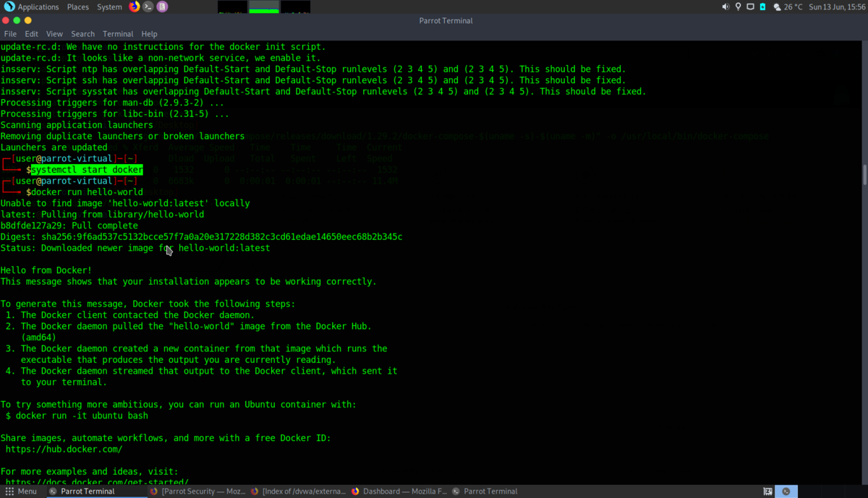Open the first system monitor graph

232,7
